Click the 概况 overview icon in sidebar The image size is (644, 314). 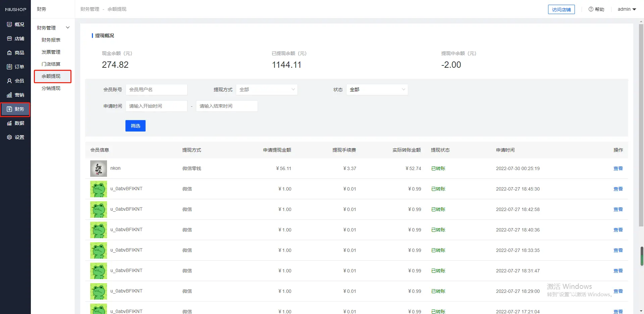pyautogui.click(x=9, y=24)
